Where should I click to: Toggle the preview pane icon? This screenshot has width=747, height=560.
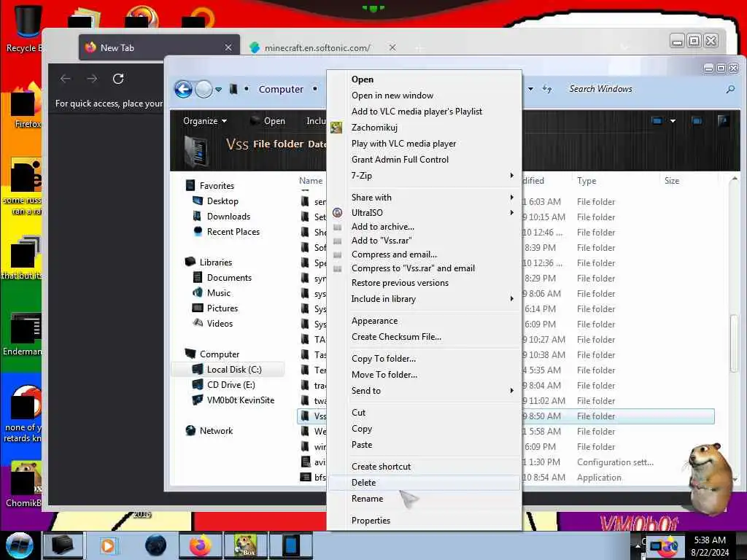coord(697,121)
